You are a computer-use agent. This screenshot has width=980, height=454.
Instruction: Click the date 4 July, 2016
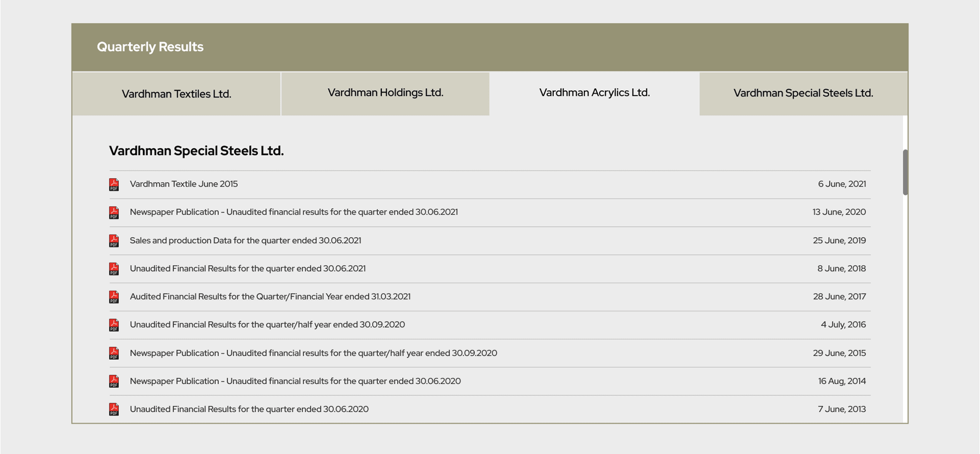pyautogui.click(x=843, y=324)
